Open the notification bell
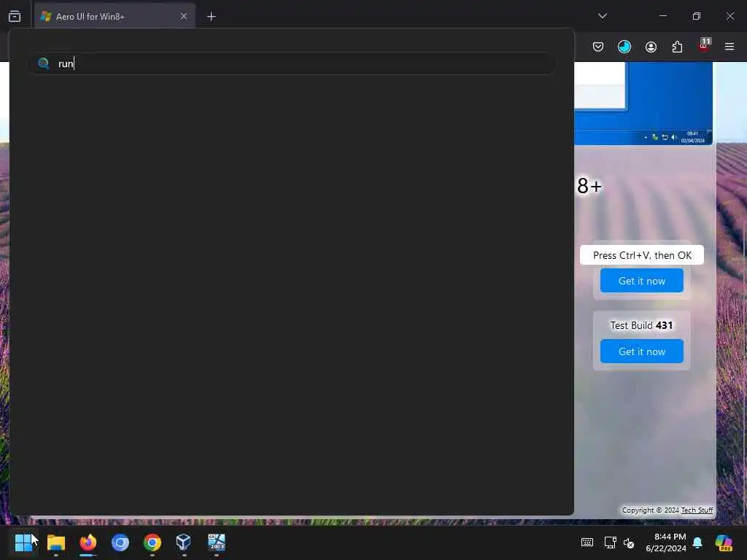The width and height of the screenshot is (747, 560). [x=697, y=542]
